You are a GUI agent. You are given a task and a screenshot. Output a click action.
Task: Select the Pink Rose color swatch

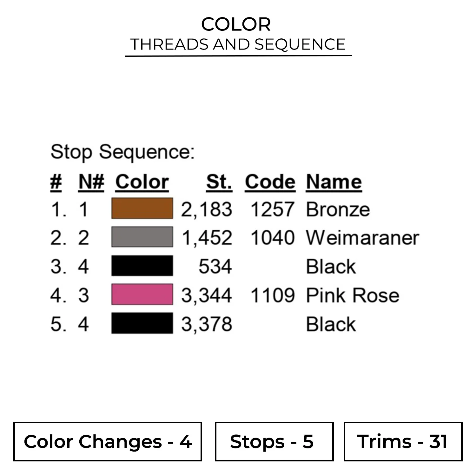[x=142, y=294]
